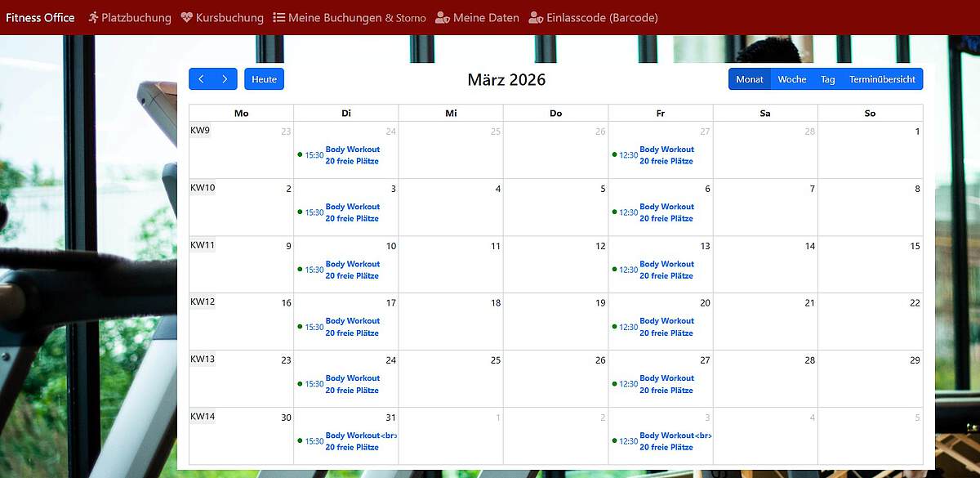This screenshot has width=980, height=478.
Task: Jump to today with Heute button
Action: point(264,79)
